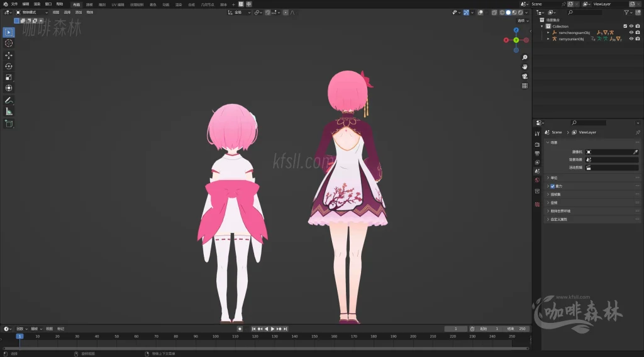Viewport: 644px width, 357px height.
Task: Select the 3D Cursor tool
Action: (x=9, y=43)
